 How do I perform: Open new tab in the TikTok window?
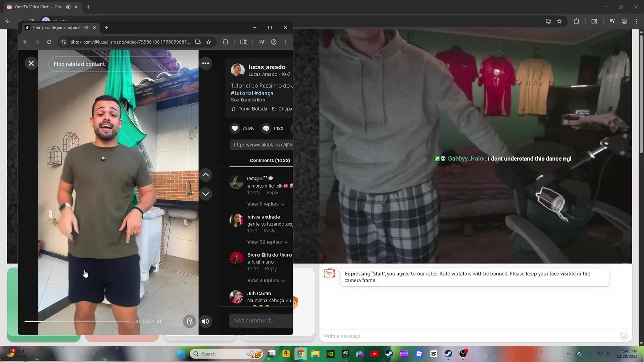(106, 28)
